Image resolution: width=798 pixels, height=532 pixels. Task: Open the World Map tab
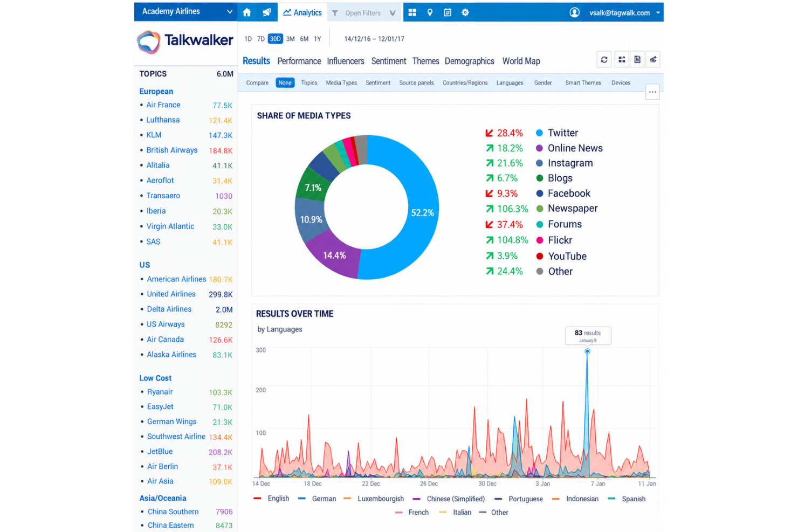(x=521, y=61)
